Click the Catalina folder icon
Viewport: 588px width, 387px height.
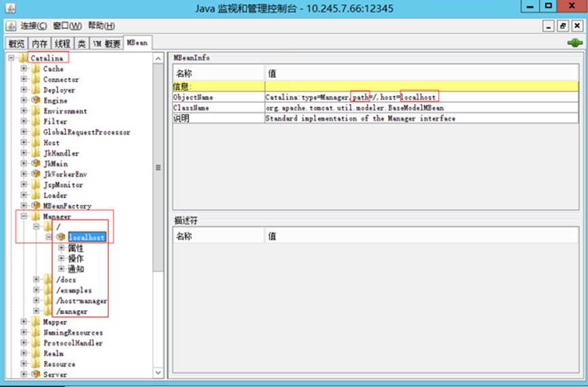(23, 58)
